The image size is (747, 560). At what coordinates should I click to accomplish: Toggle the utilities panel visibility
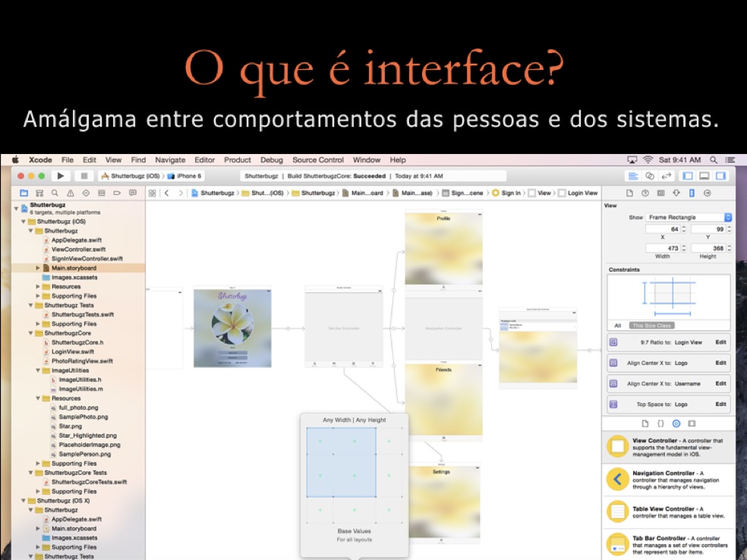(x=720, y=175)
